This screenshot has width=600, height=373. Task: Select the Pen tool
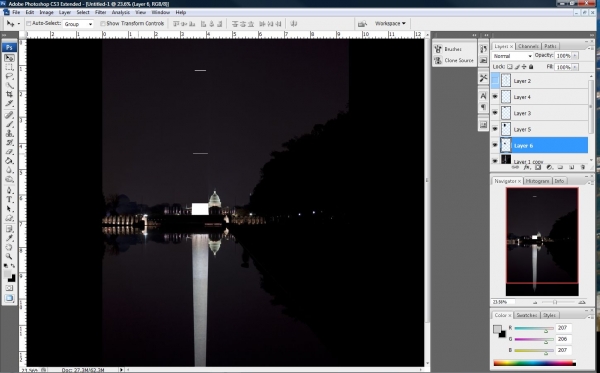pos(9,190)
